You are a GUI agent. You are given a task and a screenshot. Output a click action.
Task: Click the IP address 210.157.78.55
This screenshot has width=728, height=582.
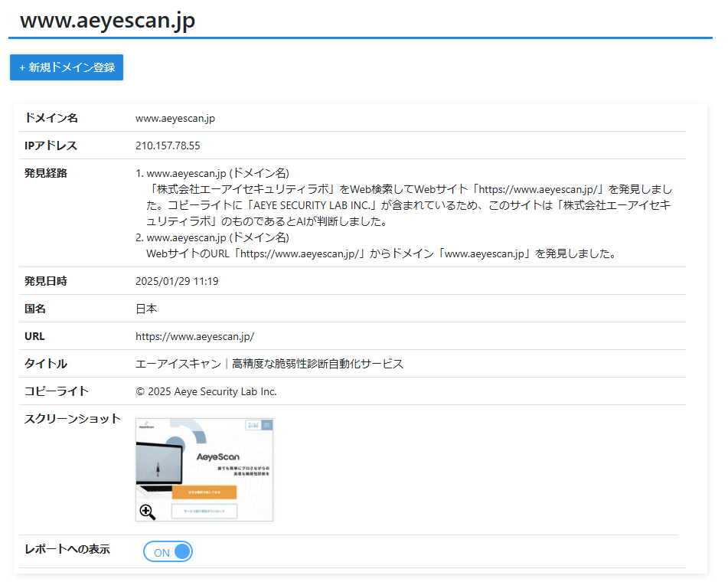tap(168, 145)
